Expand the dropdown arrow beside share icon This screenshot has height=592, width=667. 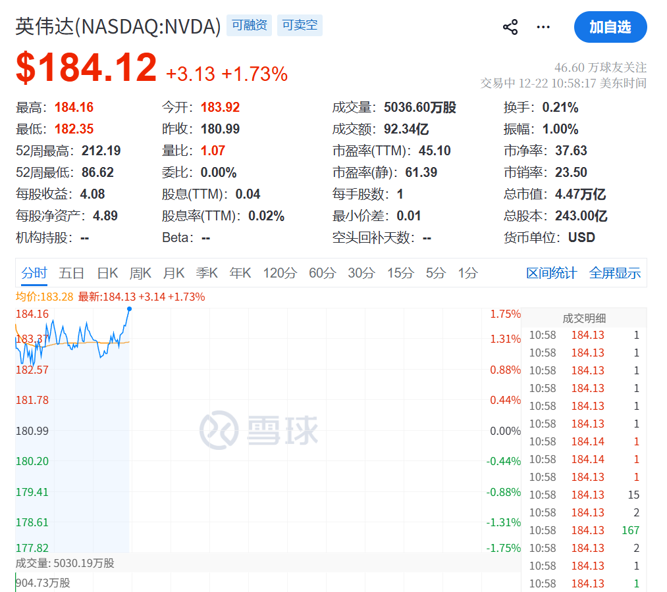pos(543,27)
